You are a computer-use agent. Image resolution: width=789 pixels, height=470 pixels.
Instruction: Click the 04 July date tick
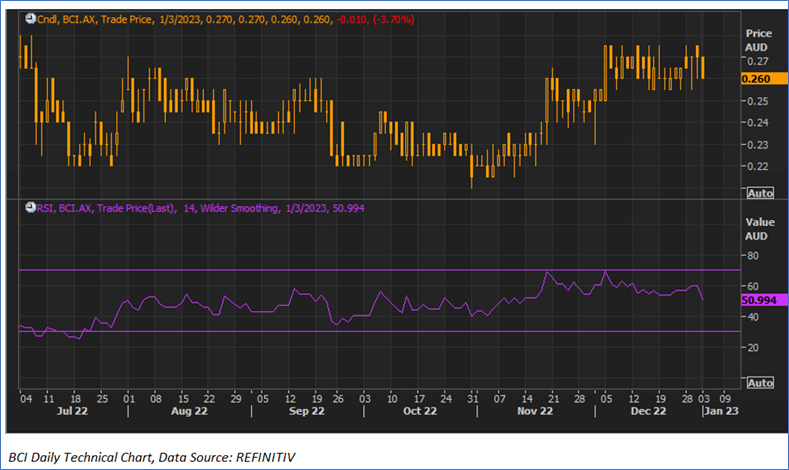pyautogui.click(x=26, y=399)
